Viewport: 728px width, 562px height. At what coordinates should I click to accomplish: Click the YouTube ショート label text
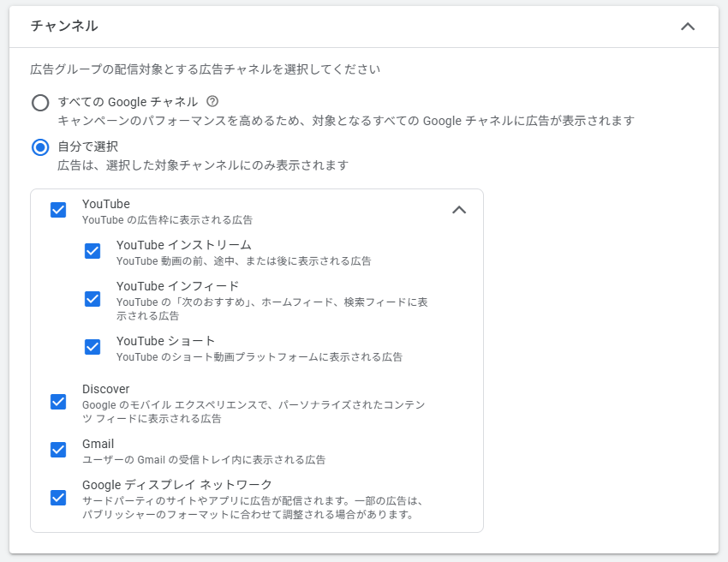coord(165,341)
